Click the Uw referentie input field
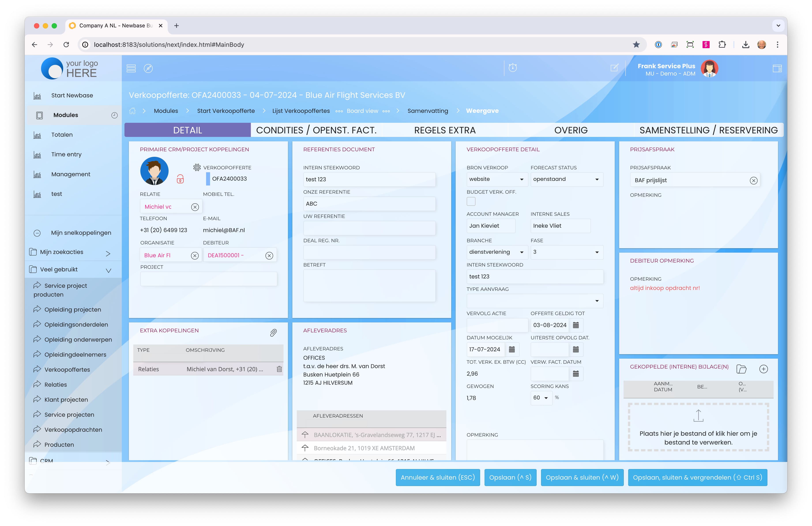The image size is (812, 526). click(x=369, y=228)
